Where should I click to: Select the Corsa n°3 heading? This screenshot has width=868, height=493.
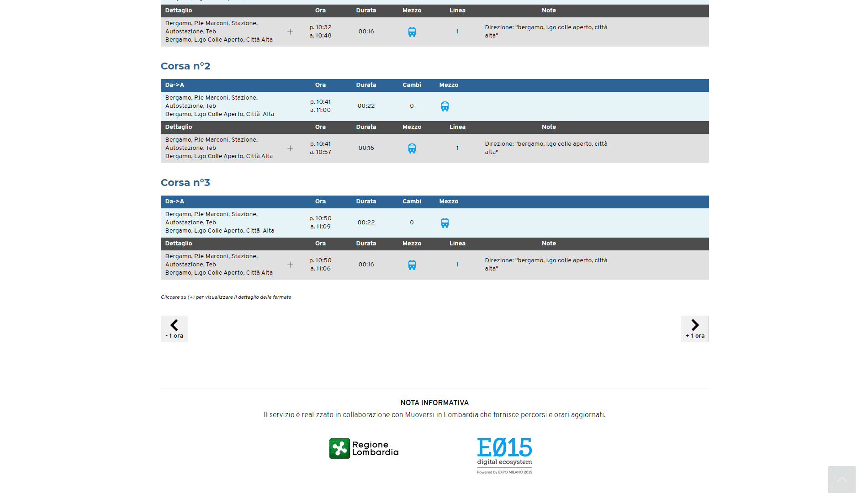point(185,183)
